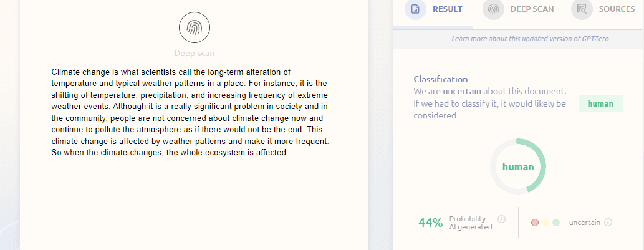Open info icon next to uncertain label

click(608, 223)
